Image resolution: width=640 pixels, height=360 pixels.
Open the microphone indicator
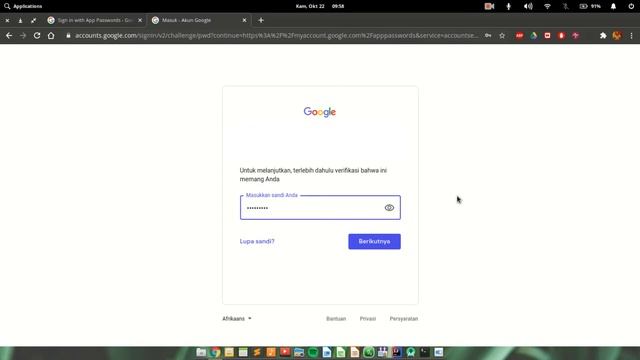click(509, 6)
